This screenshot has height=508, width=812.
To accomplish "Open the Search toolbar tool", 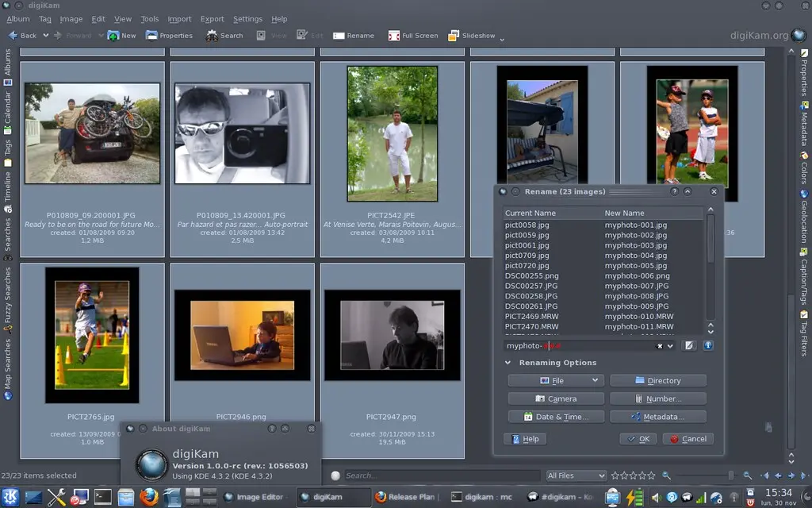I will pos(224,35).
